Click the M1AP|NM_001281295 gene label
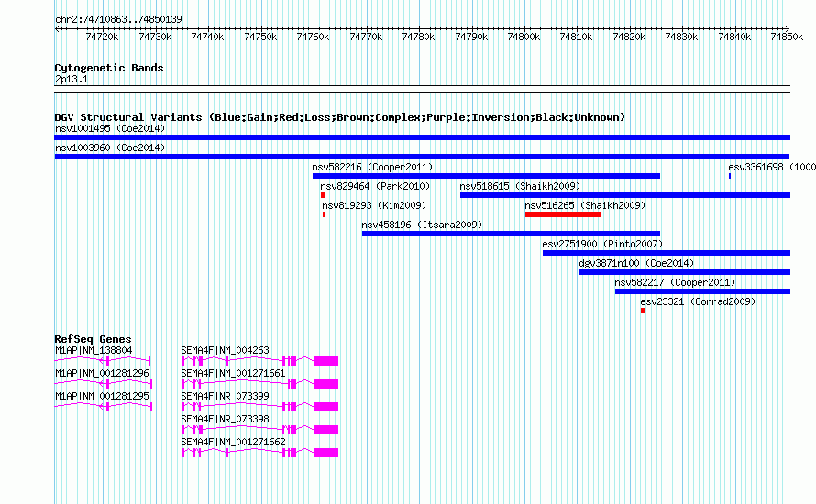The height and width of the screenshot is (504, 816). pyautogui.click(x=102, y=397)
